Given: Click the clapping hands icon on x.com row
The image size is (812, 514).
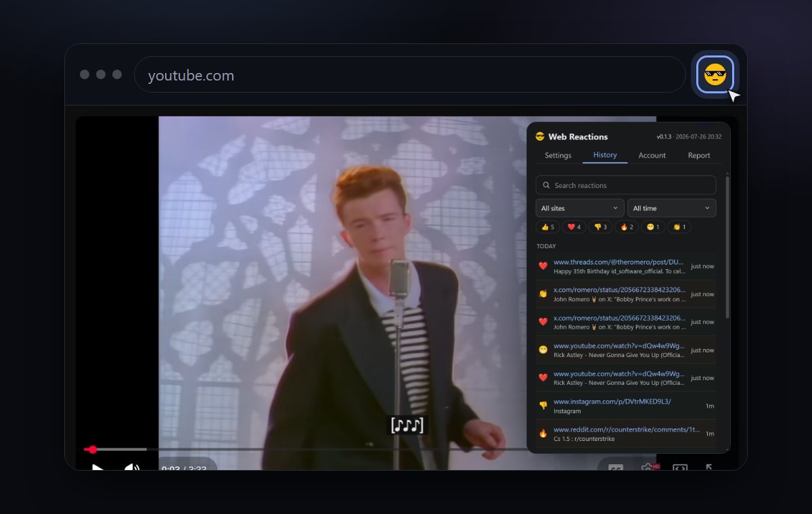Looking at the screenshot, I should pos(543,294).
